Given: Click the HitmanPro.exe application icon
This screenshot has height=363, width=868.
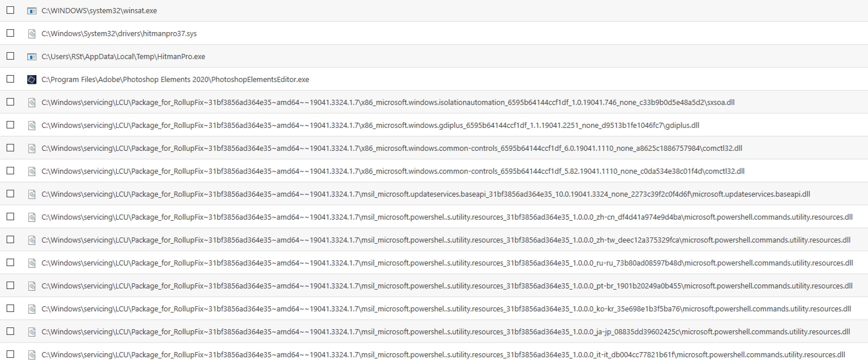Looking at the screenshot, I should coord(32,56).
